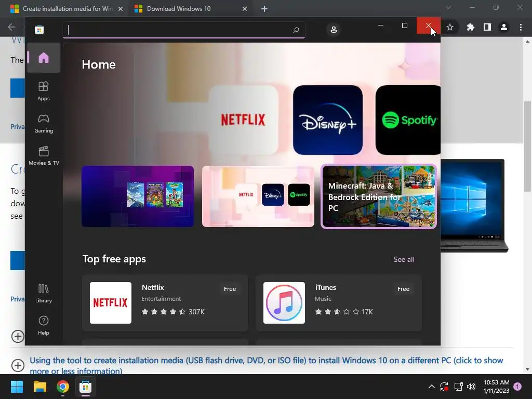Open the Chrome extensions puzzle icon

pos(470,27)
